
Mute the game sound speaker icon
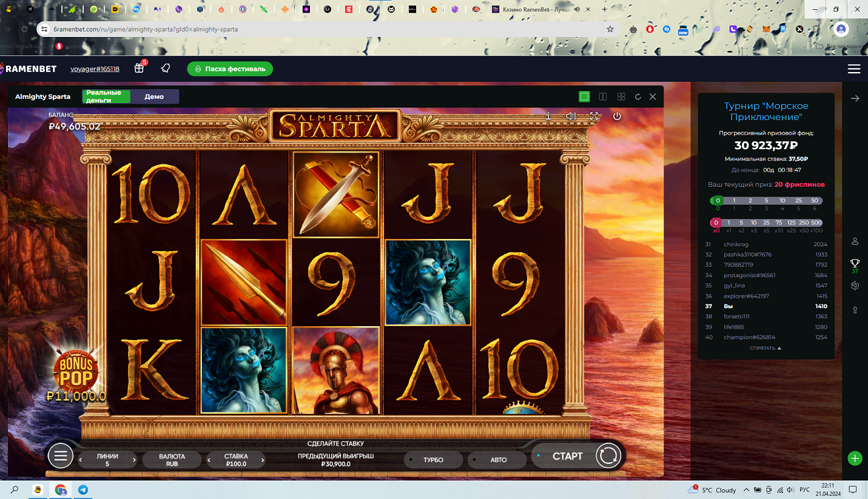(571, 116)
